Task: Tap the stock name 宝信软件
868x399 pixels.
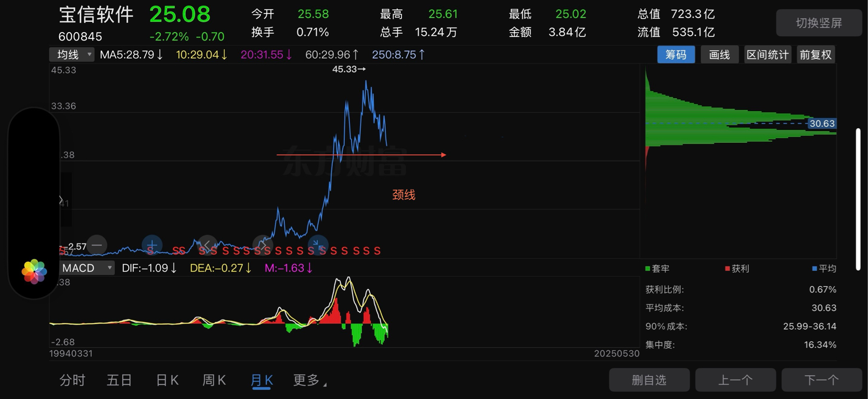Action: coord(96,15)
